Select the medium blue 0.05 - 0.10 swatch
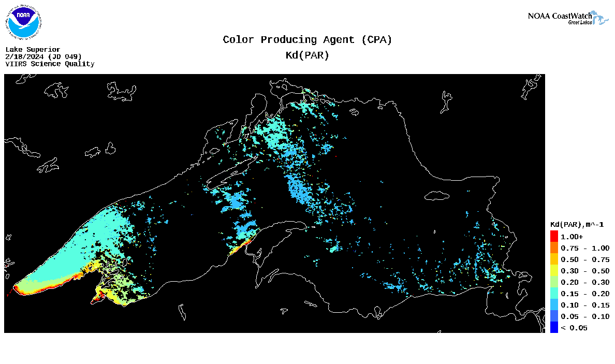615x364 pixels. pyautogui.click(x=554, y=316)
